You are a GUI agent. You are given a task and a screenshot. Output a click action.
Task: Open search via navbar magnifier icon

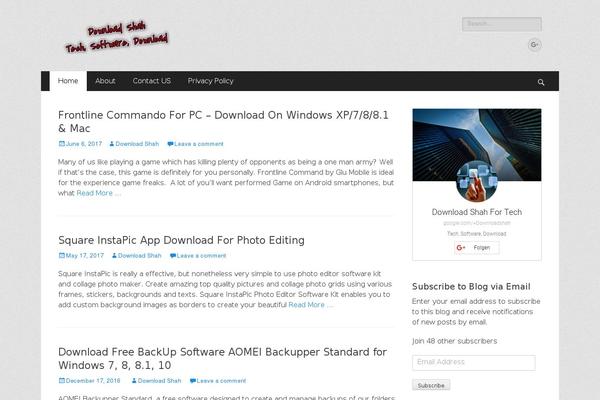pyautogui.click(x=541, y=82)
